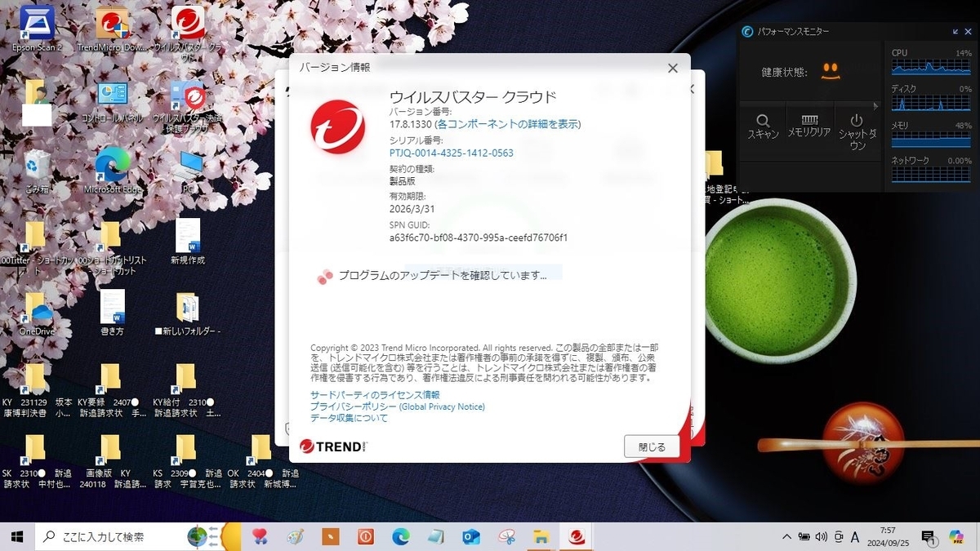Open the OneDrive desktop icon
Screen dimensions: 980x551
click(x=37, y=313)
